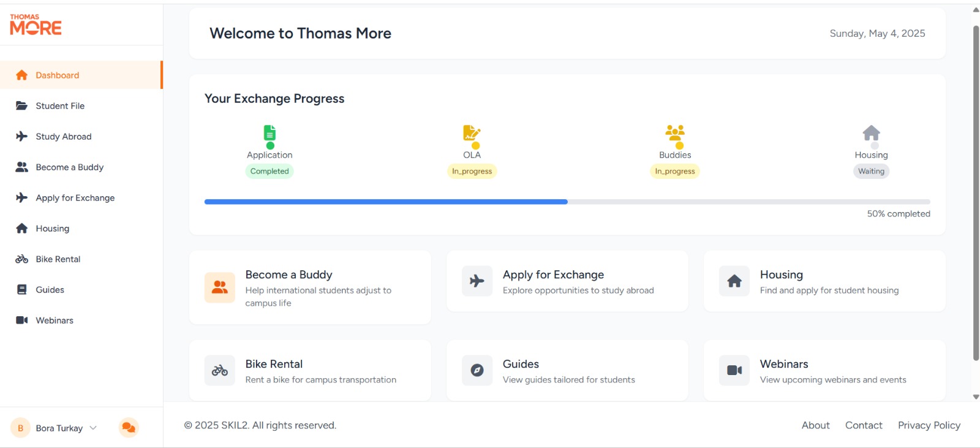Click the blue exchange progress bar
This screenshot has height=448, width=980.
coord(386,202)
